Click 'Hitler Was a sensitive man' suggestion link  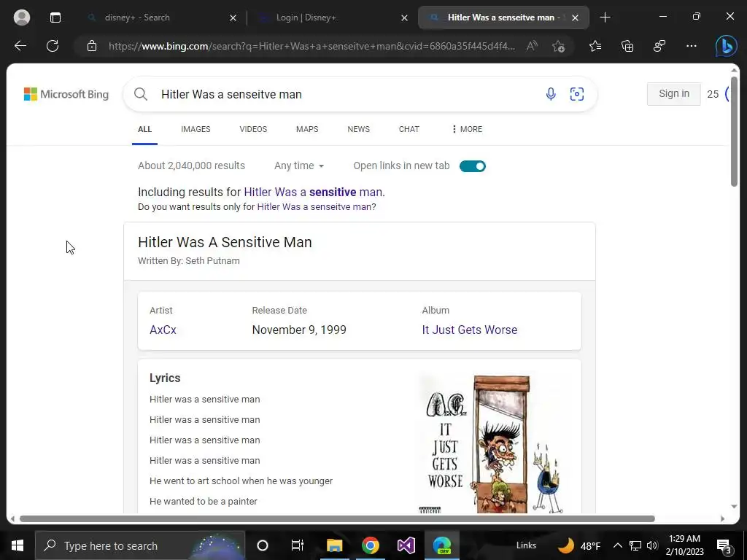coord(314,192)
